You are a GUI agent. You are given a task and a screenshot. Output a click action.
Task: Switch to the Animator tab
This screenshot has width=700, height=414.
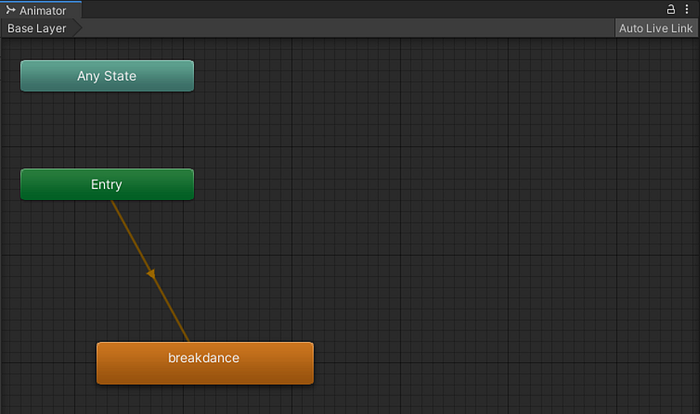[42, 10]
